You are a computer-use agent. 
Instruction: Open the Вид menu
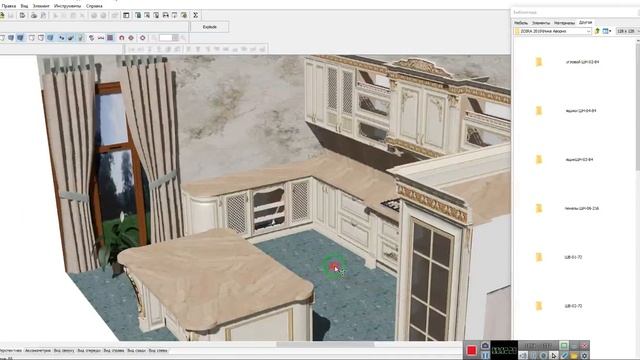(24, 6)
